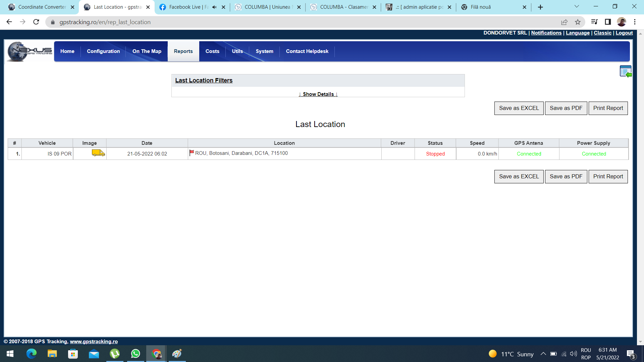Open WhatsApp from the taskbar
Viewport: 644px width, 362px height.
(136, 354)
